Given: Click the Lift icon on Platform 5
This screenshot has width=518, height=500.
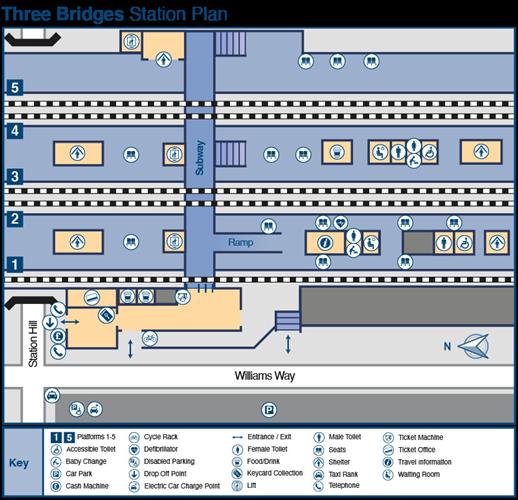Looking at the screenshot, I should point(131,42).
